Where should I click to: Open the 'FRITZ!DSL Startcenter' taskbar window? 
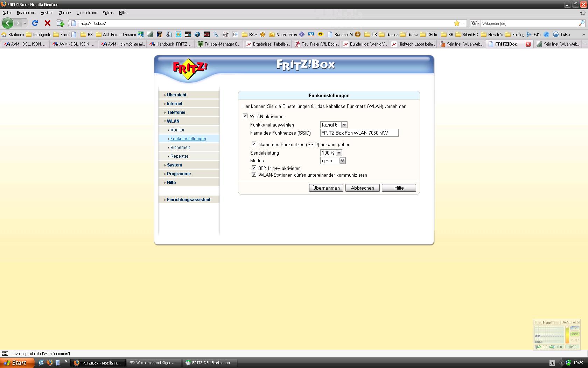point(209,363)
